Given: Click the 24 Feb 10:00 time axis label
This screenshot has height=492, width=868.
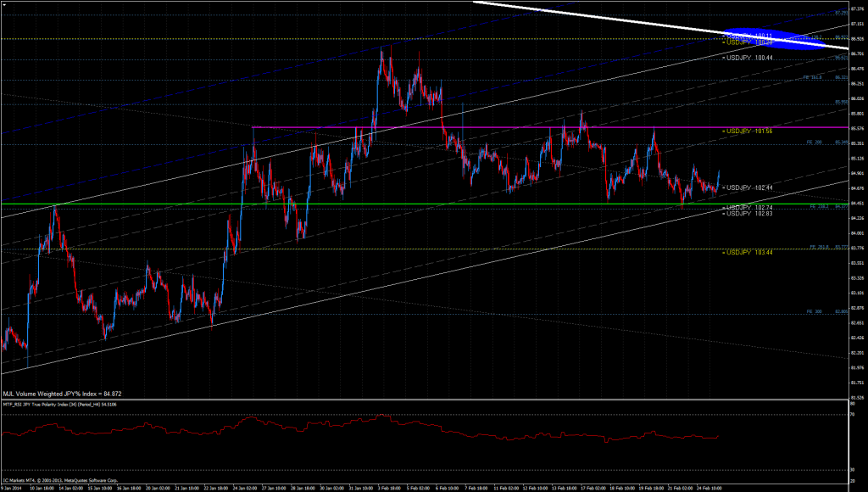Looking at the screenshot, I should pos(709,488).
